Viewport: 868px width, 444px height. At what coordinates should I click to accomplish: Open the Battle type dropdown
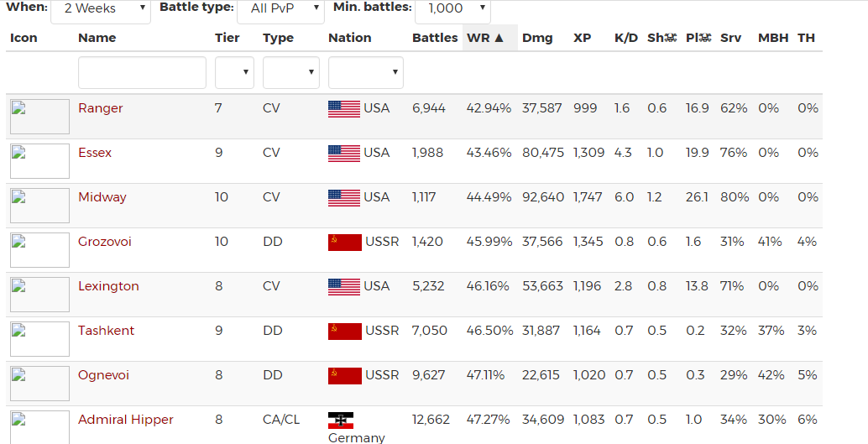pos(280,9)
